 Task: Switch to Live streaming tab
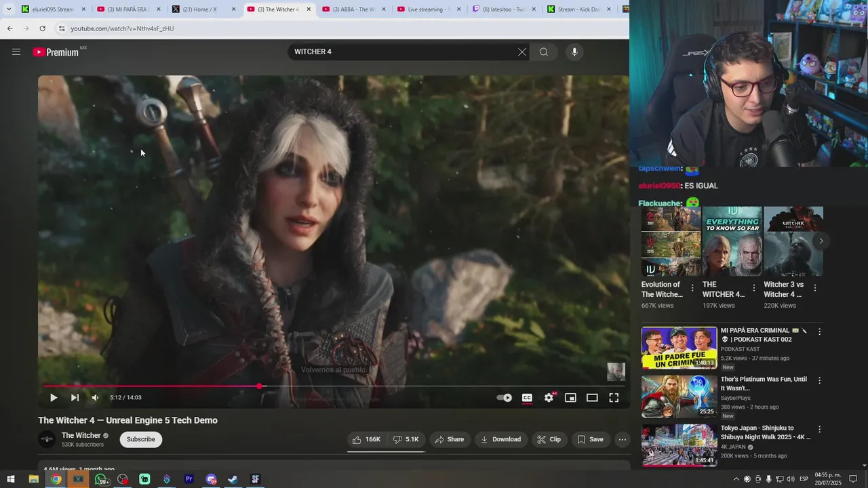430,9
